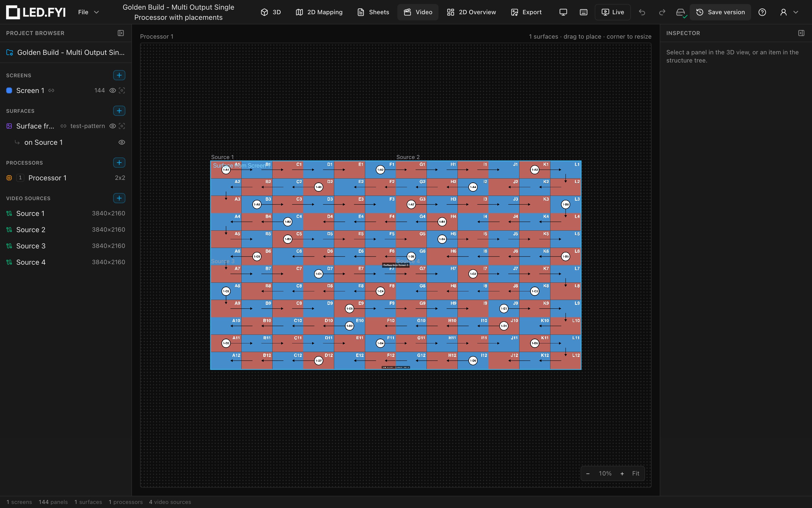Open the Sheets tab
The width and height of the screenshot is (812, 508).
(x=373, y=12)
